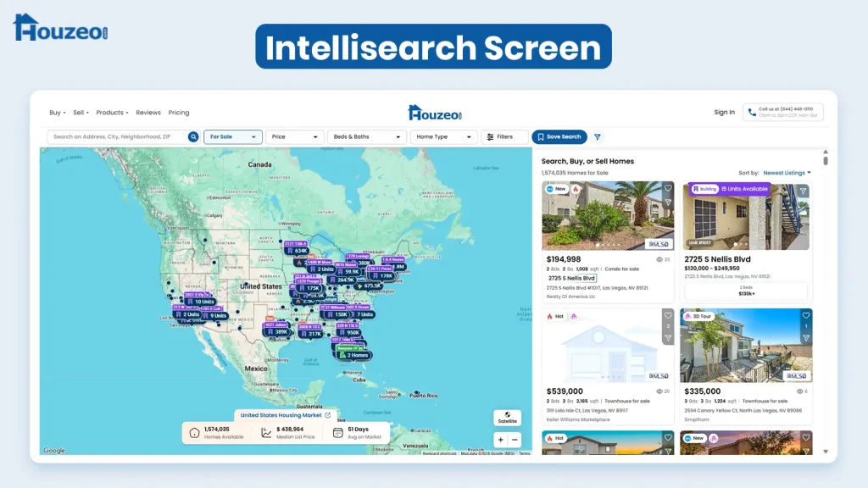The height and width of the screenshot is (488, 868).
Task: Open the Reviews page
Action: (148, 113)
